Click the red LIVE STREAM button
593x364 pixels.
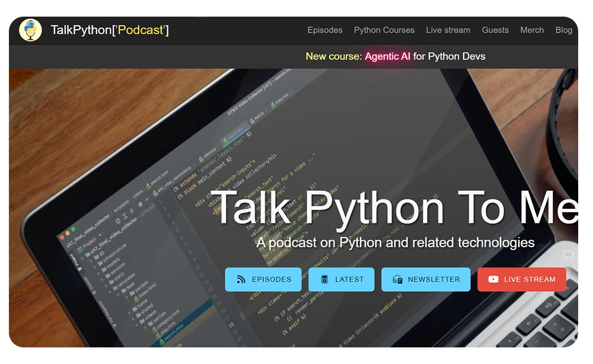tap(522, 279)
